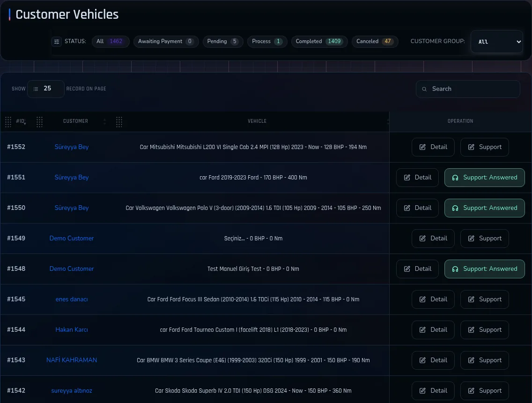Click the edit icon on Detail for #1543

[422, 360]
